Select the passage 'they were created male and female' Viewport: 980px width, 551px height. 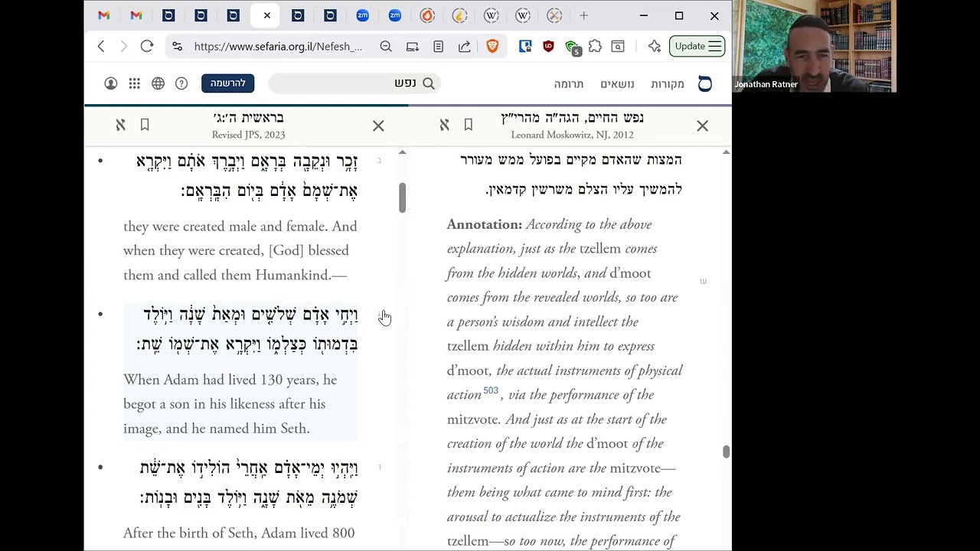tap(240, 250)
